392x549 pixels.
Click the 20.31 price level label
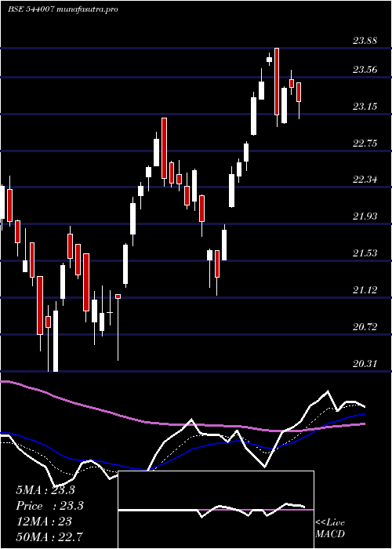point(365,364)
